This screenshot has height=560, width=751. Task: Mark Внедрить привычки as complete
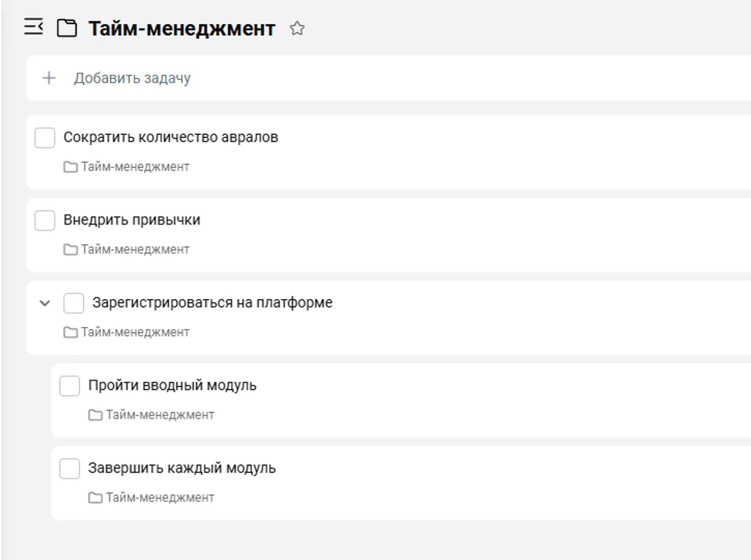[x=45, y=221]
